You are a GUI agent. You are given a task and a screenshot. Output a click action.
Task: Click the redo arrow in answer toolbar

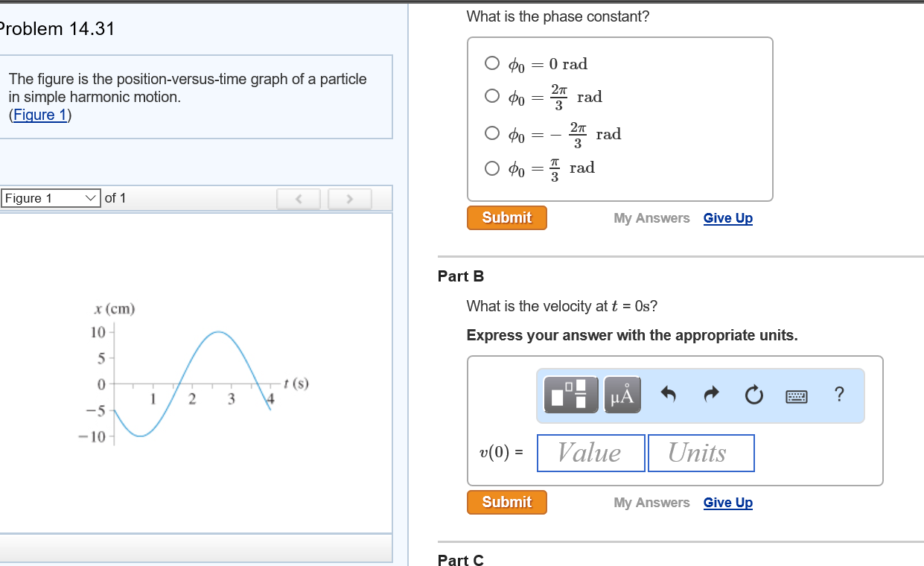[x=711, y=395]
